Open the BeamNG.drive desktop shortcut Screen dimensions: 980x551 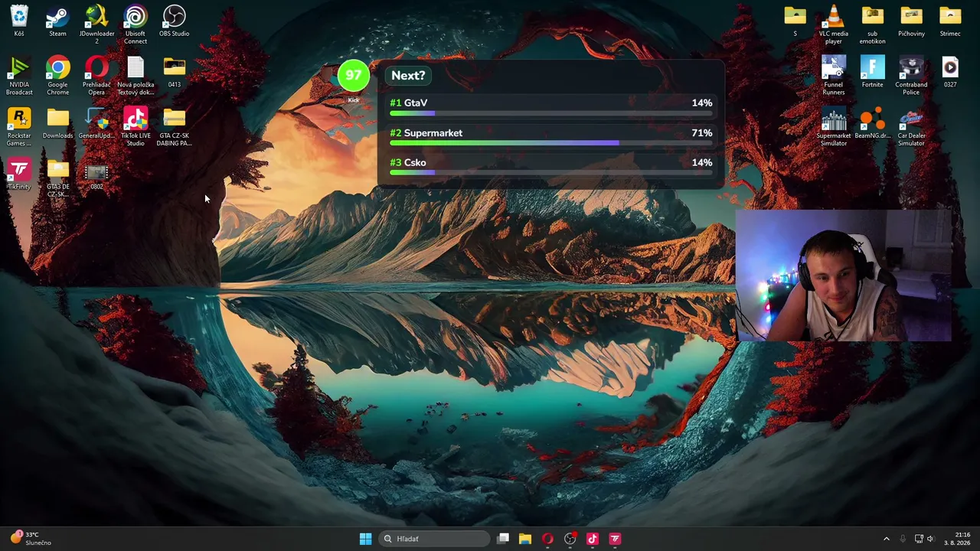pyautogui.click(x=872, y=124)
